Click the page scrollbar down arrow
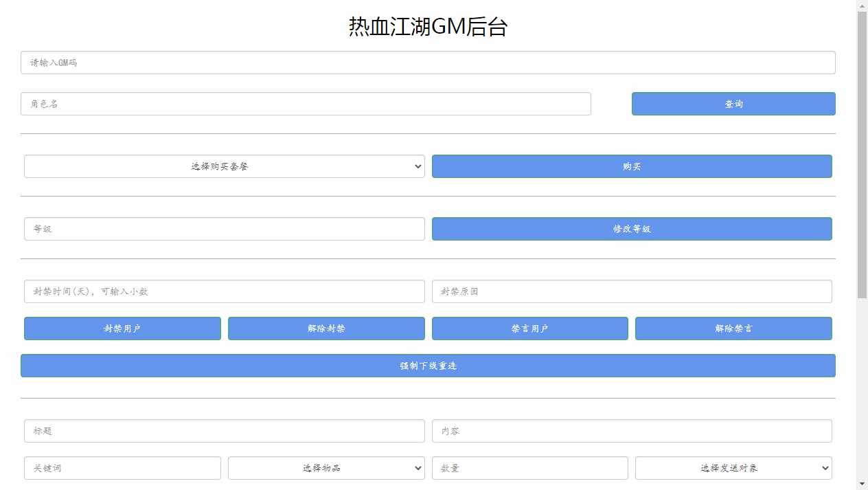This screenshot has height=490, width=868. click(862, 483)
